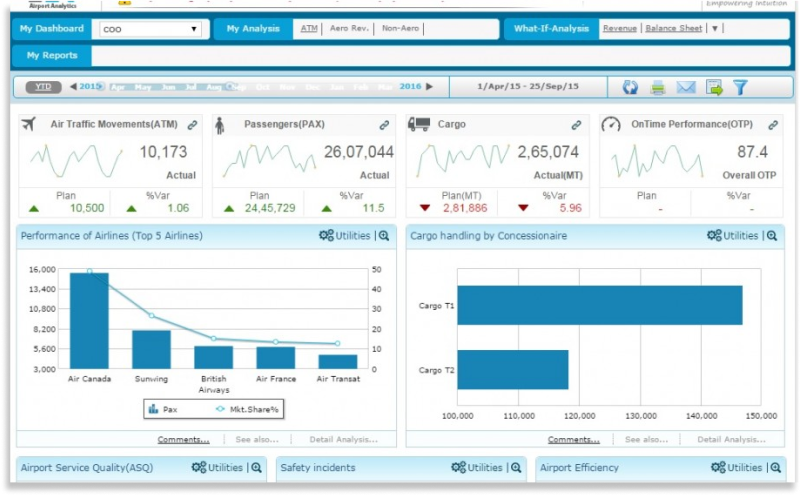Open the Balance Sheet link

[x=673, y=29]
